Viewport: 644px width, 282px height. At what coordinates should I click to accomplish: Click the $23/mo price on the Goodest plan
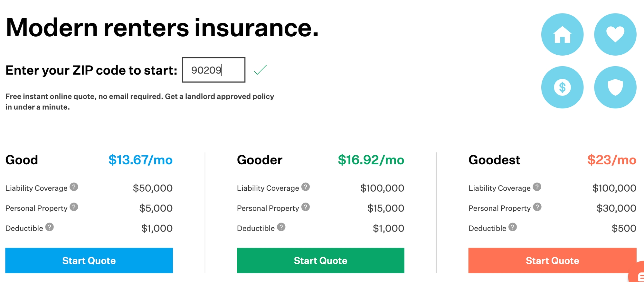[611, 160]
